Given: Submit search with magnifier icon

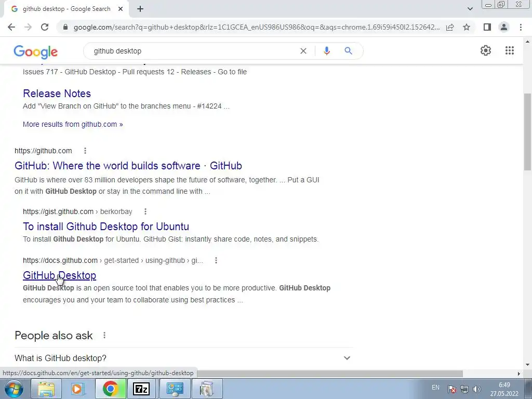Looking at the screenshot, I should click(x=348, y=51).
